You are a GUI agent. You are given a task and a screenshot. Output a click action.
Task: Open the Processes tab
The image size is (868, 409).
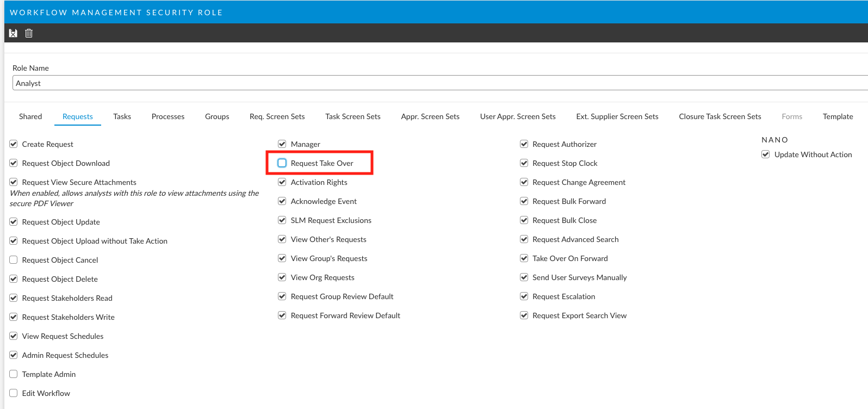[x=168, y=116]
